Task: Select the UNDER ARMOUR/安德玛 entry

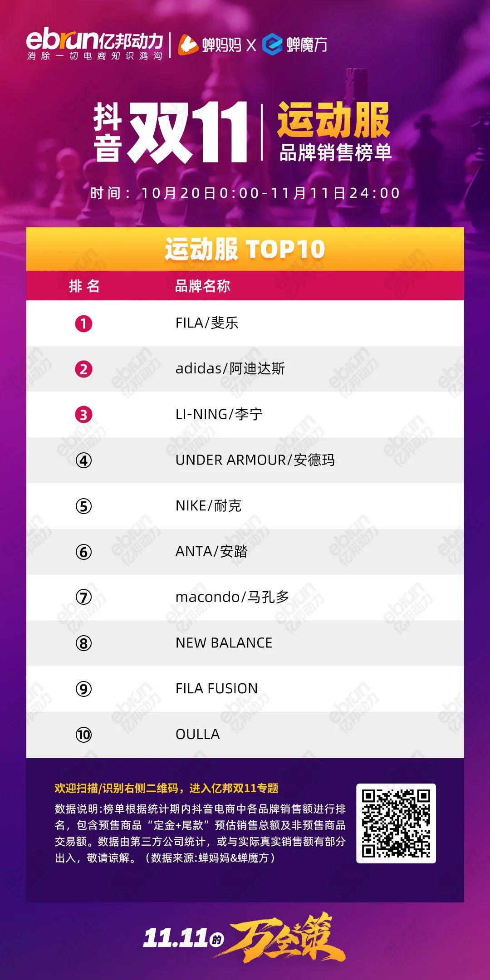Action: (x=255, y=460)
